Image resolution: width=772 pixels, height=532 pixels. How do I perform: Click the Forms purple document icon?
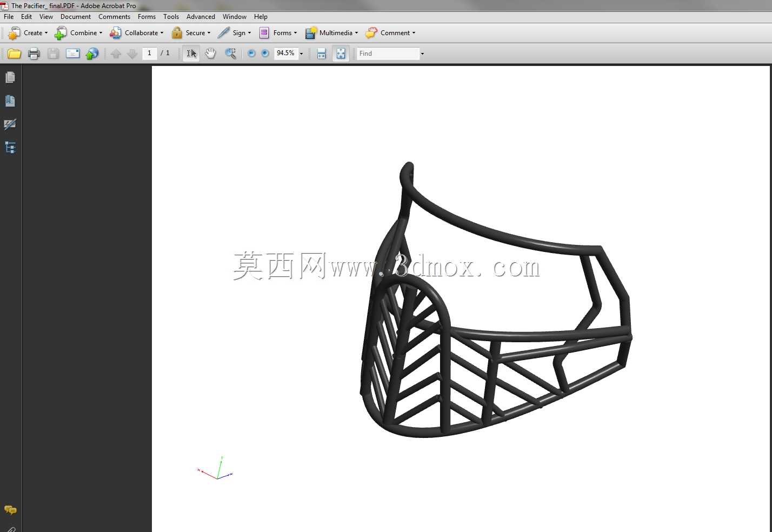click(x=264, y=33)
